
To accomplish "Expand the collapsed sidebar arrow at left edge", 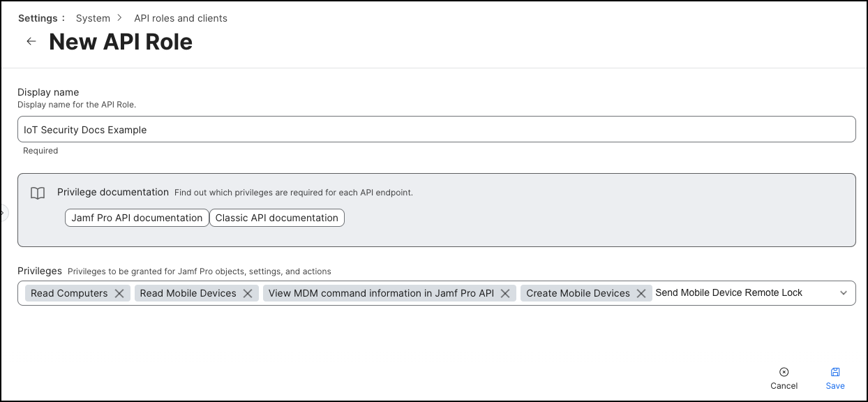I will [x=3, y=212].
